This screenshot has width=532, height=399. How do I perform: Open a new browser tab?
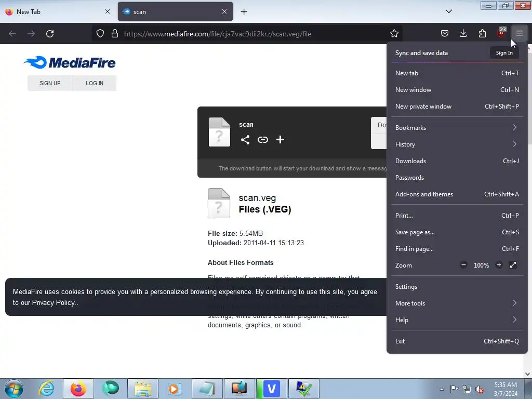coord(244,12)
